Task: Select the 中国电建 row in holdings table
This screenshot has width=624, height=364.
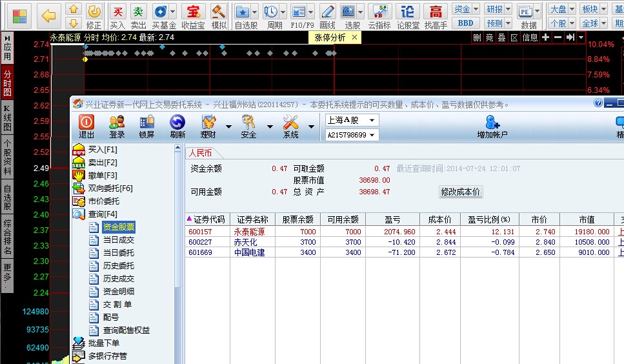Action: coord(405,252)
